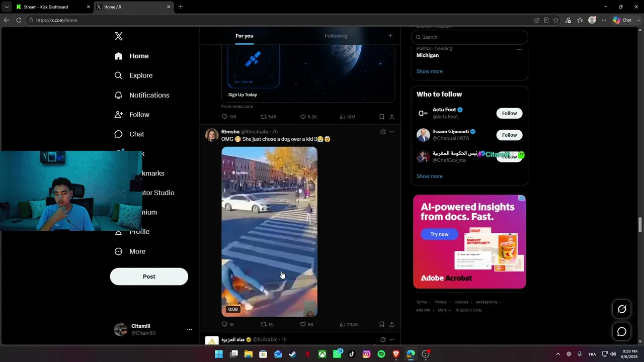Viewport: 644px width, 362px height.
Task: Open the Michigan trending topic
Action: (x=428, y=55)
